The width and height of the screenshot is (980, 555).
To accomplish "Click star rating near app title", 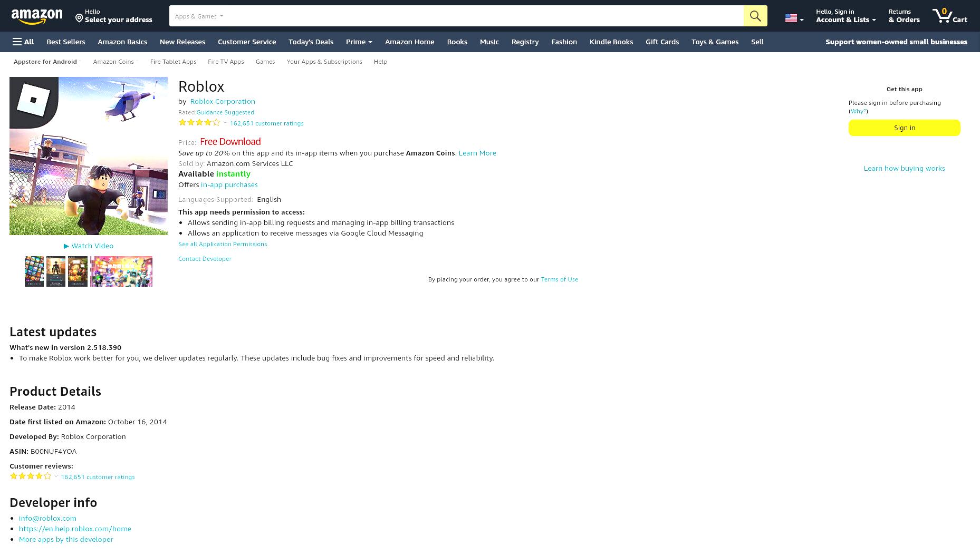I will [199, 122].
